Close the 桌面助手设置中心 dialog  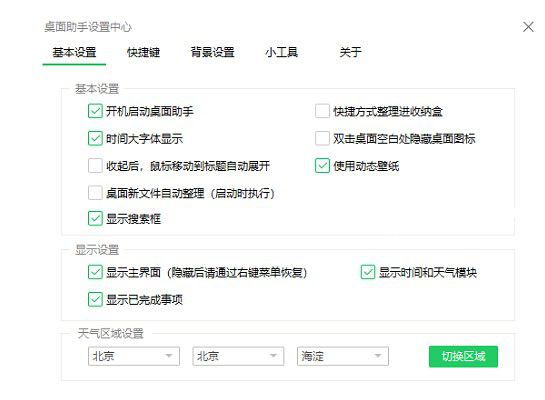pyautogui.click(x=528, y=27)
